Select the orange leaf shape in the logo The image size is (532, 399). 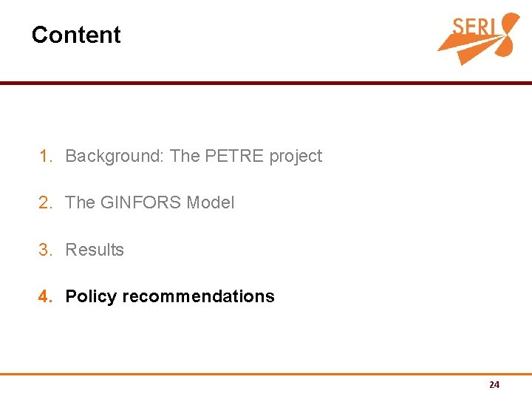[x=509, y=34]
